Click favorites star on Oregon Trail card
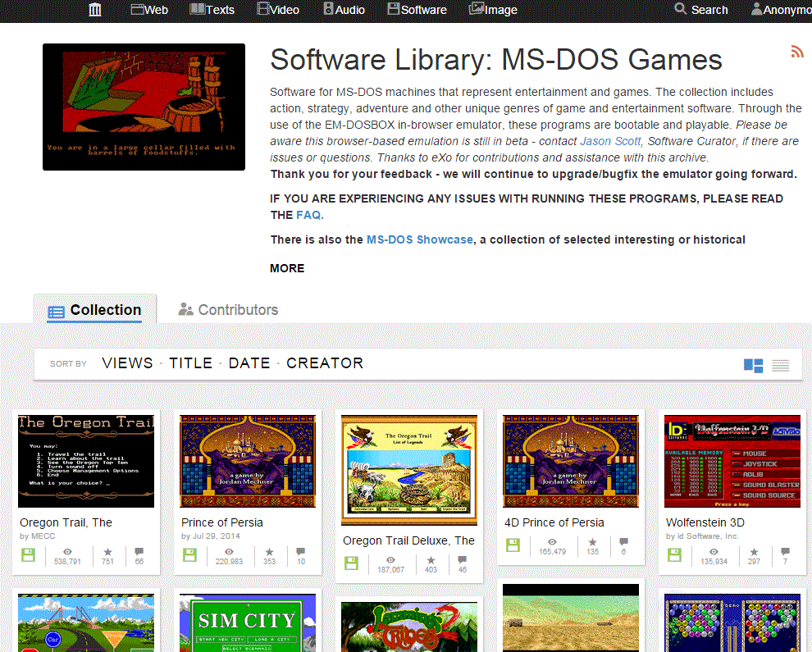This screenshot has height=652, width=812. coord(107,551)
